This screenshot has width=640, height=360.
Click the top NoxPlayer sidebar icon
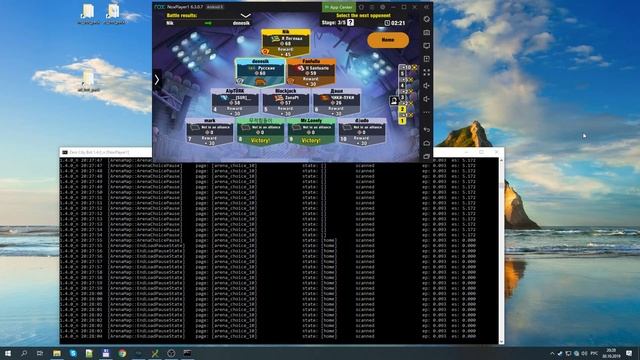[x=427, y=19]
